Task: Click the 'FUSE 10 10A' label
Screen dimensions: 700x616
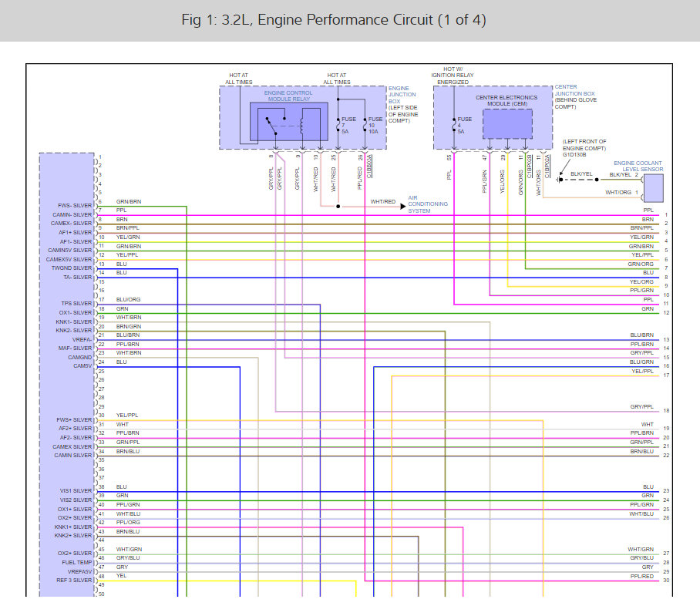Action: [x=375, y=126]
